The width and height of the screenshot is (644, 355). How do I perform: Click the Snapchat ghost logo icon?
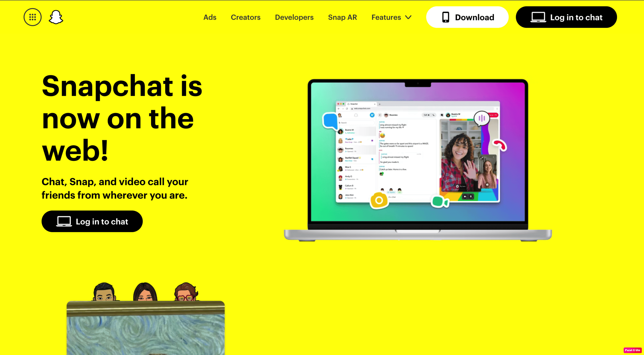56,18
